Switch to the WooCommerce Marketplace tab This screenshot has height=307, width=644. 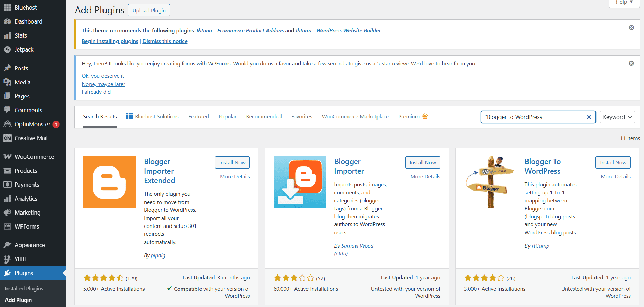pos(355,116)
